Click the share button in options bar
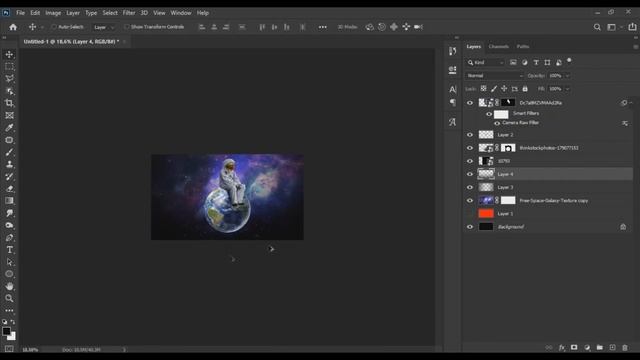640x360 pixels. tap(632, 27)
